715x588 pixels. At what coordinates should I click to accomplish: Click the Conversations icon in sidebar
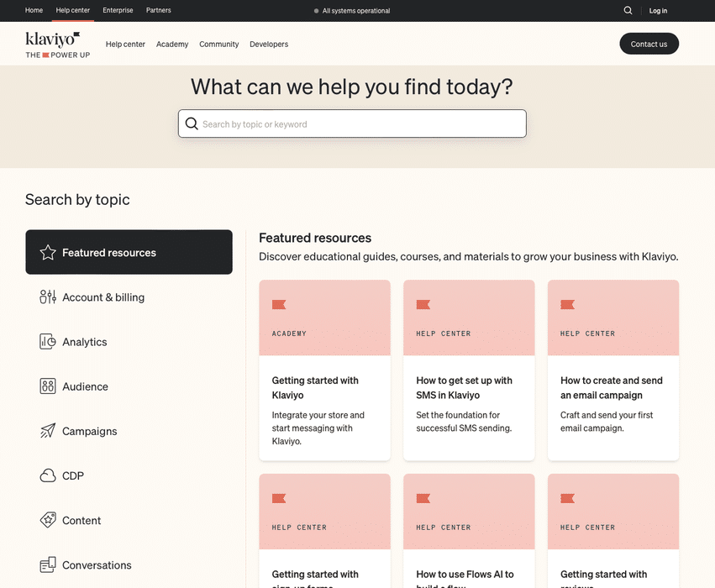pos(47,564)
